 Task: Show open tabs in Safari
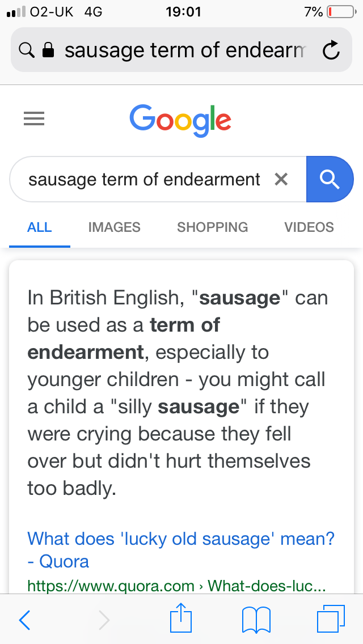point(331,620)
